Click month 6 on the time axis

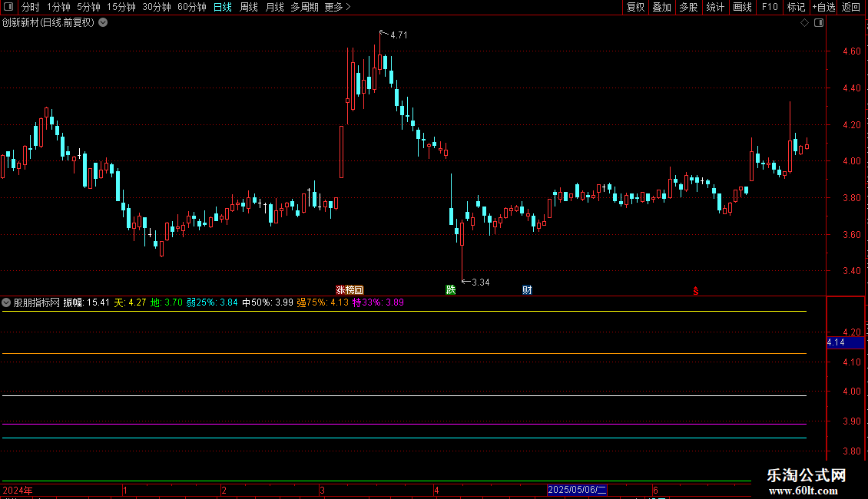tap(655, 491)
